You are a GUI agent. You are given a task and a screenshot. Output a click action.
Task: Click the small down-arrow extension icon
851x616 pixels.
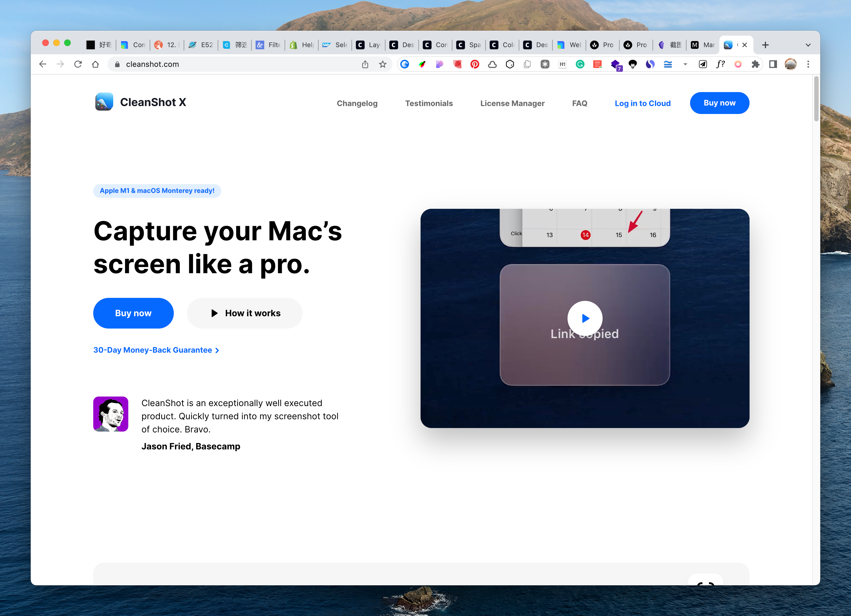(685, 64)
